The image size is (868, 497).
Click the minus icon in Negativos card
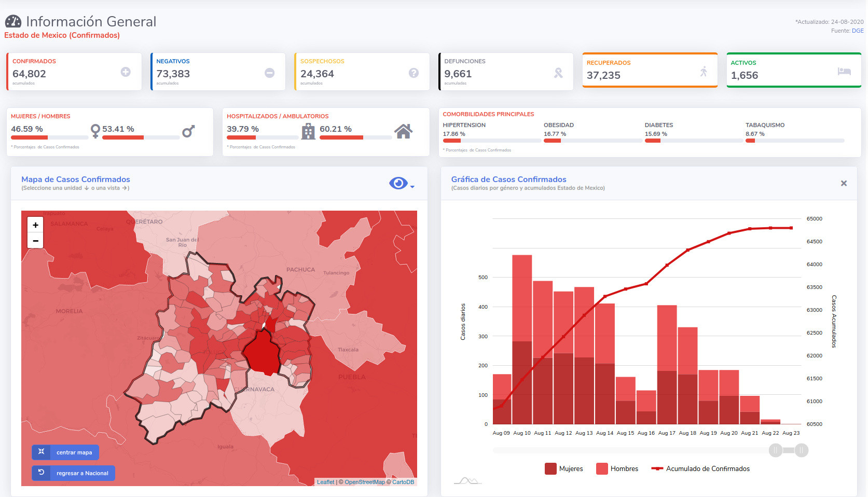(x=270, y=73)
